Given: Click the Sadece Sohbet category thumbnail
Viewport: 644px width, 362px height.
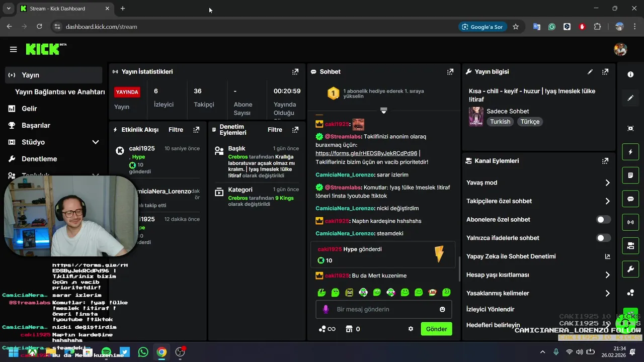Looking at the screenshot, I should point(476,117).
